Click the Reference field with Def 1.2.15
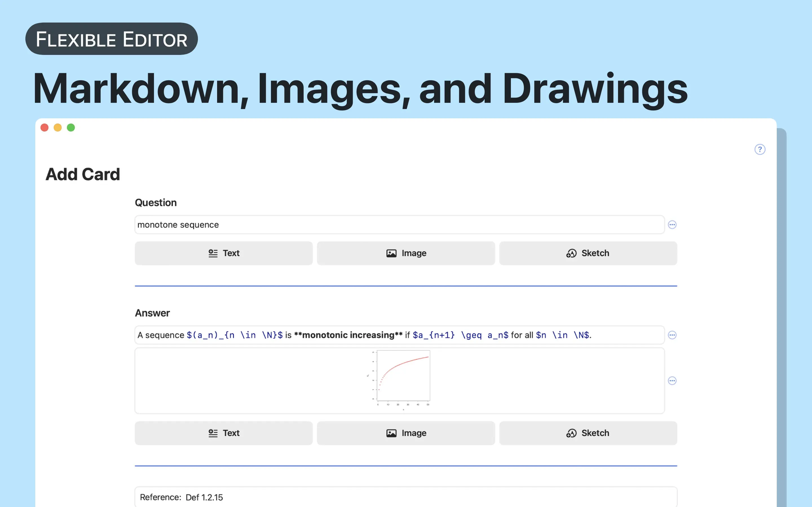Viewport: 812px width, 507px height. 406,497
